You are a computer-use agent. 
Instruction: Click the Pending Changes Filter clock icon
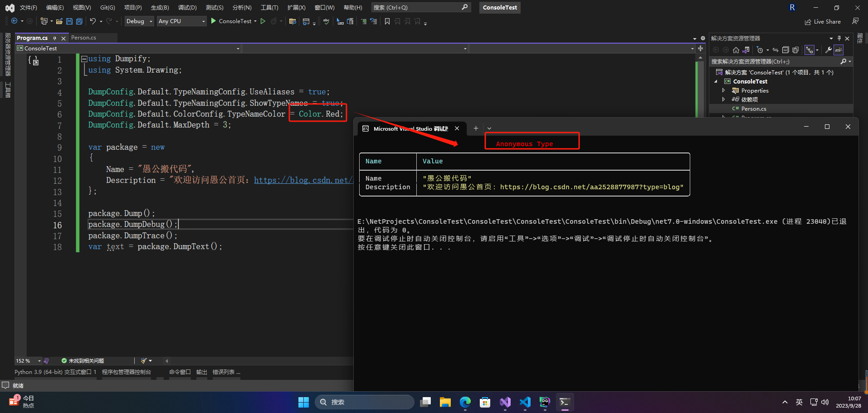coord(760,50)
